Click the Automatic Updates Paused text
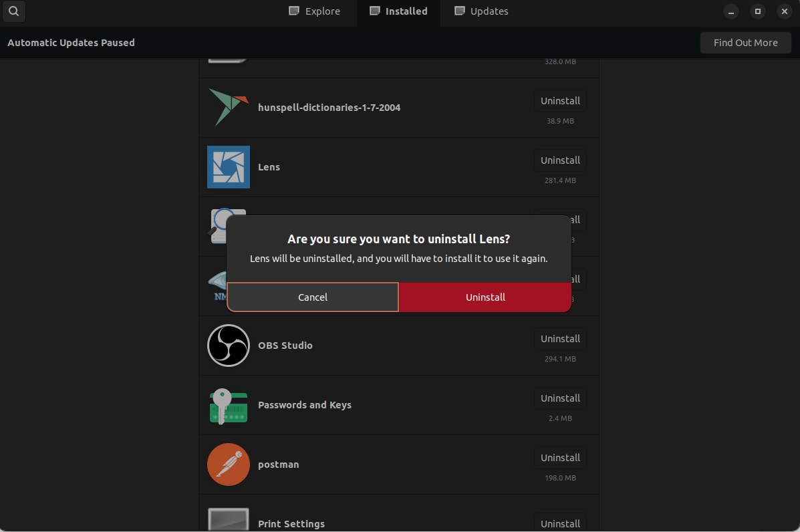 point(72,43)
